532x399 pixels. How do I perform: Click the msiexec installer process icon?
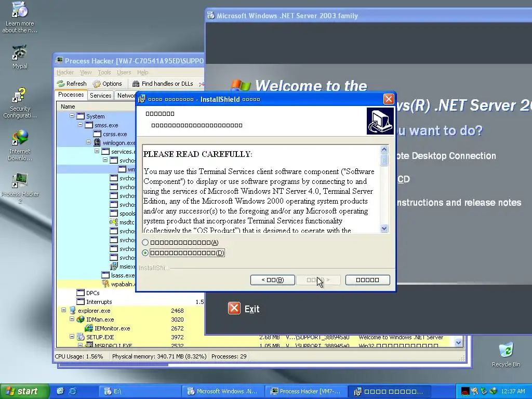tap(114, 266)
